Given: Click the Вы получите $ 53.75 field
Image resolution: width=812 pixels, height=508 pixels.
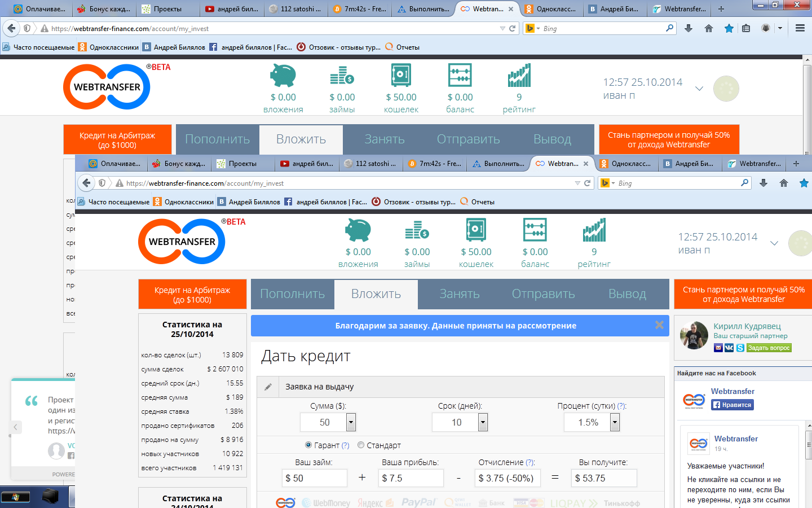Looking at the screenshot, I should pos(604,478).
